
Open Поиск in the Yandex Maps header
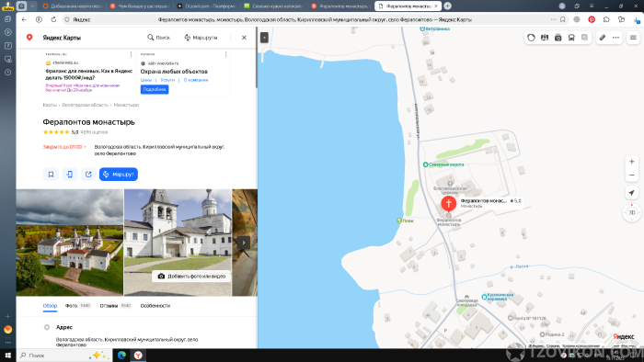(158, 38)
